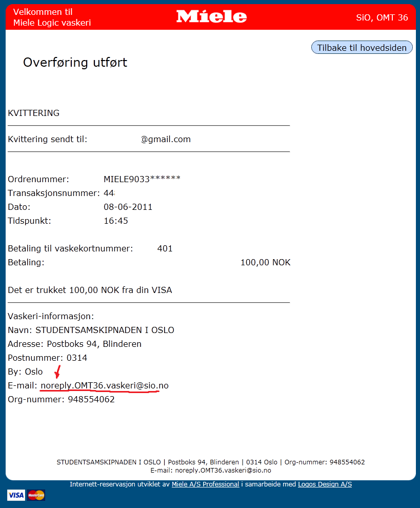Open the Logos Design A/S link
The height and width of the screenshot is (508, 420).
pyautogui.click(x=325, y=484)
